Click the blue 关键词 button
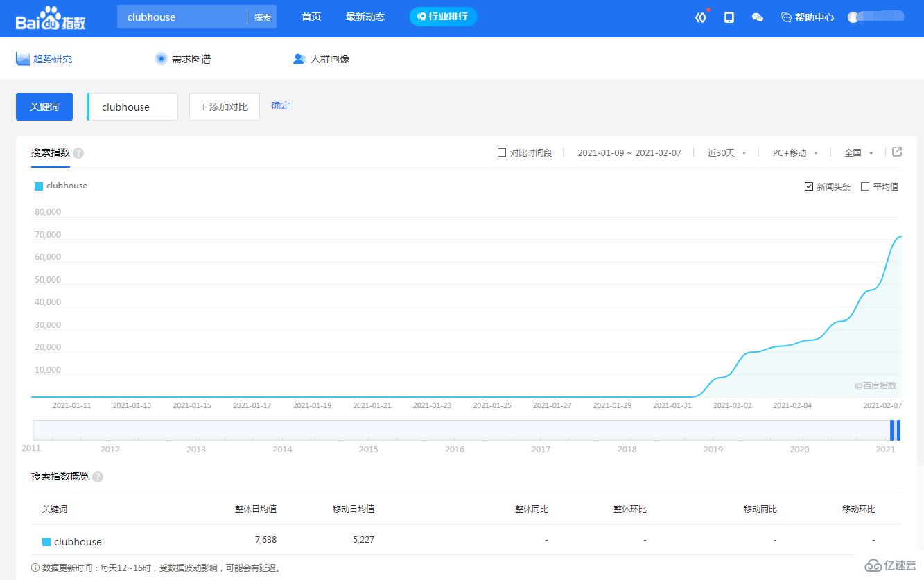The image size is (924, 580). (44, 107)
